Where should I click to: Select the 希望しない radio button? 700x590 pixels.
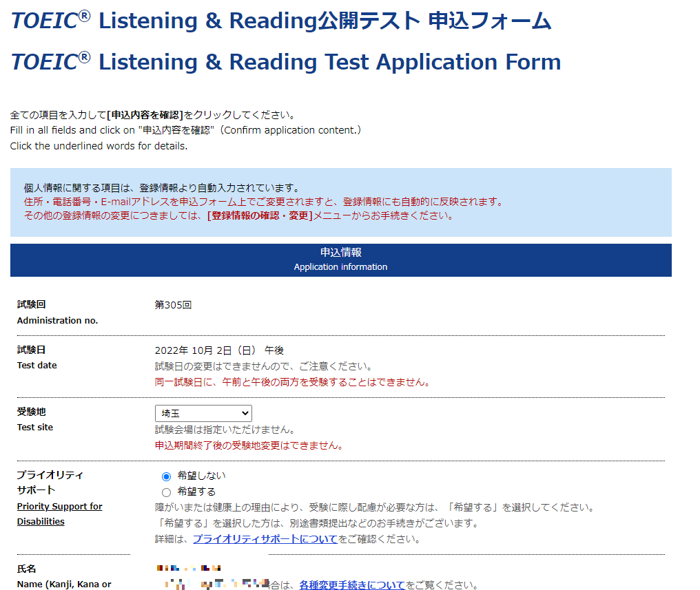coord(166,476)
